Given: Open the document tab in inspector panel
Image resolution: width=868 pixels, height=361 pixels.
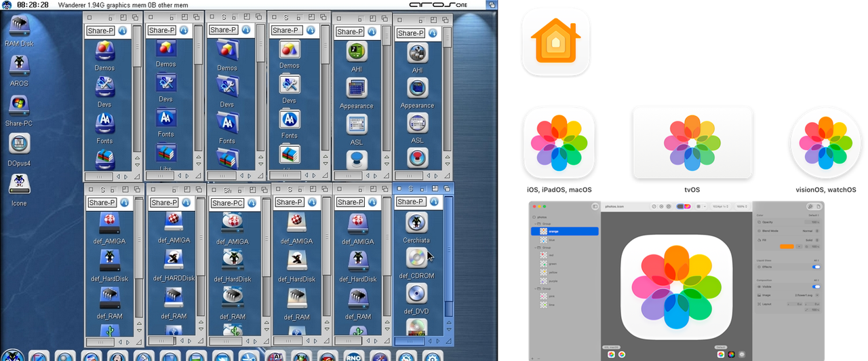Looking at the screenshot, I should (x=818, y=206).
